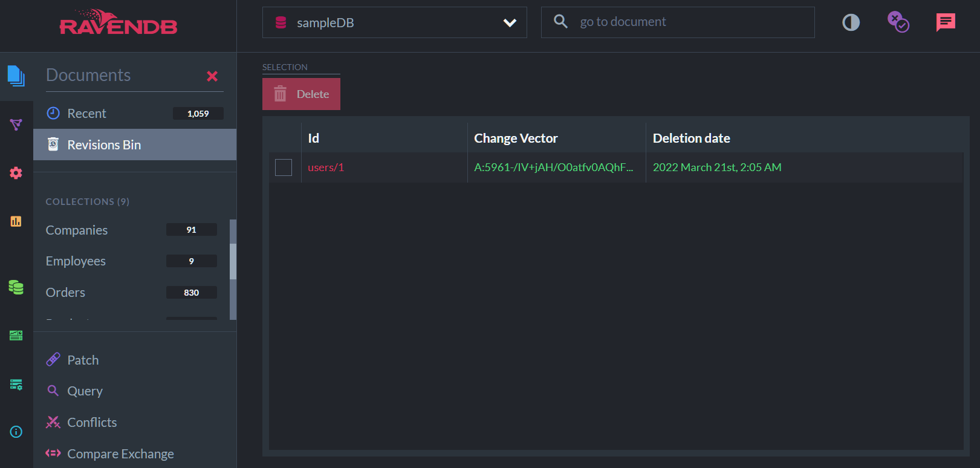Click the deletion date 2022 March 21st
The image size is (980, 468).
point(717,167)
